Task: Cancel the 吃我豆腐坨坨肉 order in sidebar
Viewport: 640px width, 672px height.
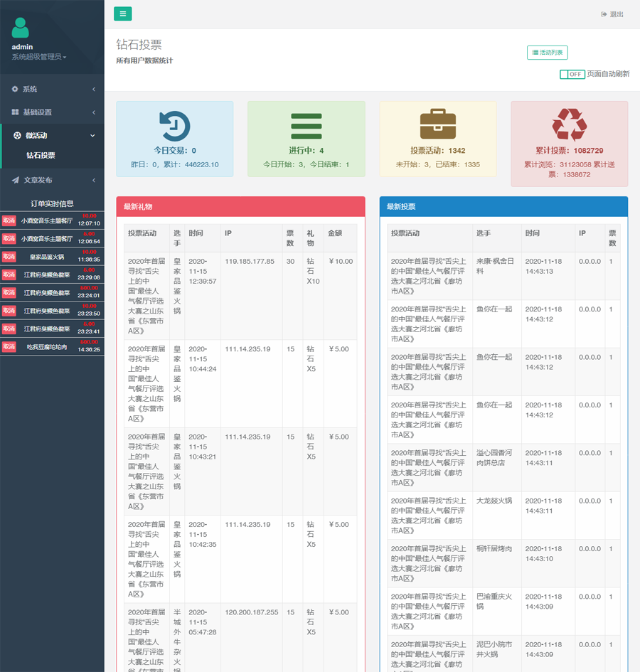Action: tap(9, 346)
